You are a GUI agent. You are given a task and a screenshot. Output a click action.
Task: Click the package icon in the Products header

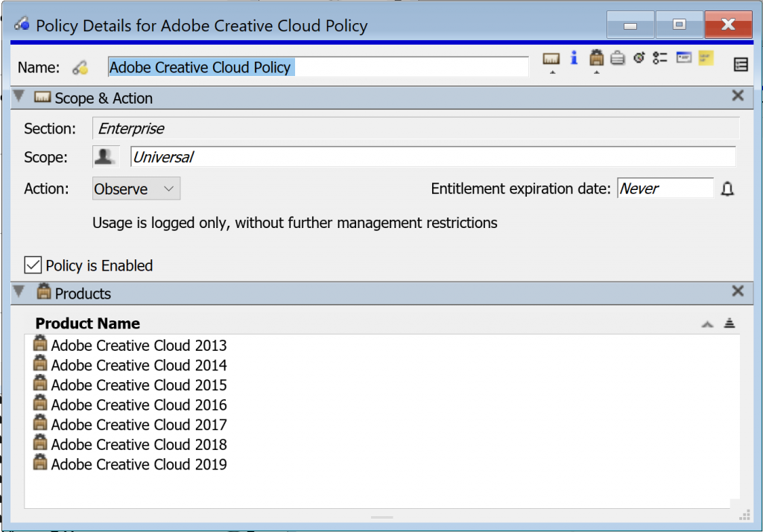point(44,291)
